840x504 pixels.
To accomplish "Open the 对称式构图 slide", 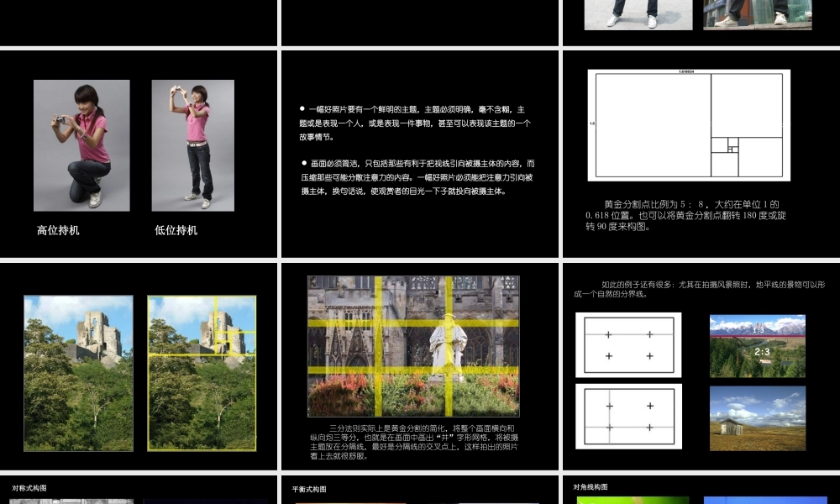I will (x=139, y=490).
